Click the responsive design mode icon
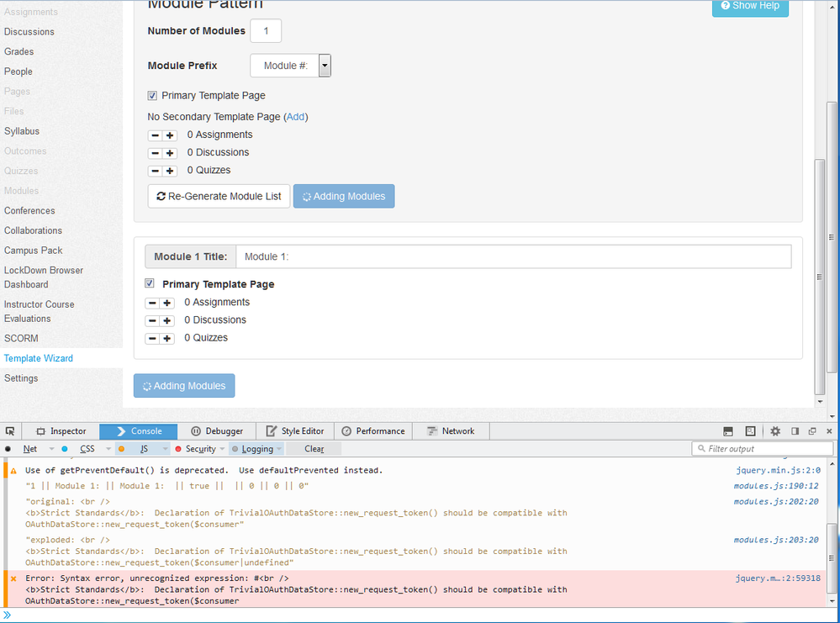Screen dimensions: 840x623 [750, 431]
